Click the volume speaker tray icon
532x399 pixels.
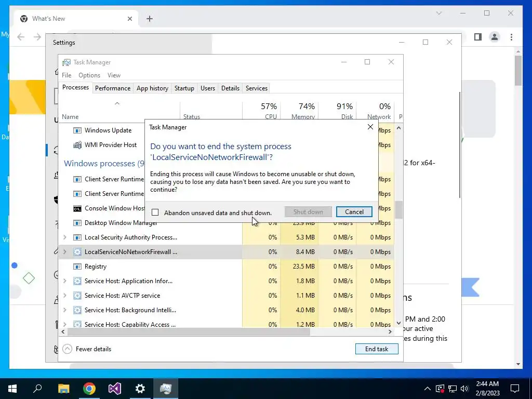coord(464,389)
